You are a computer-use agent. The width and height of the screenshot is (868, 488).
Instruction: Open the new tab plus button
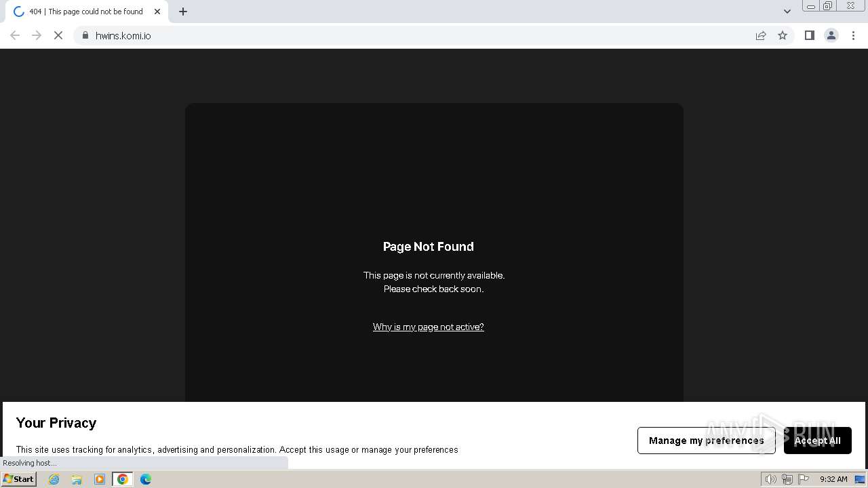point(183,12)
